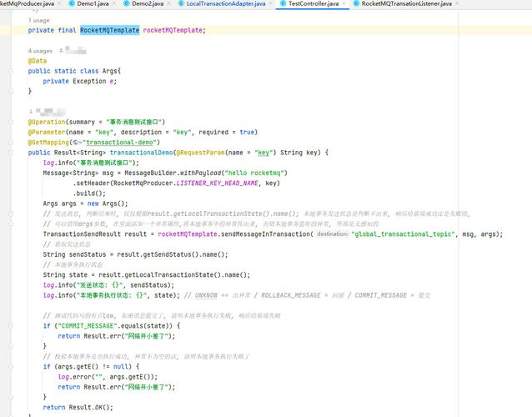Click the fold marker at Args closing brace
532x417 pixels.
[11, 91]
